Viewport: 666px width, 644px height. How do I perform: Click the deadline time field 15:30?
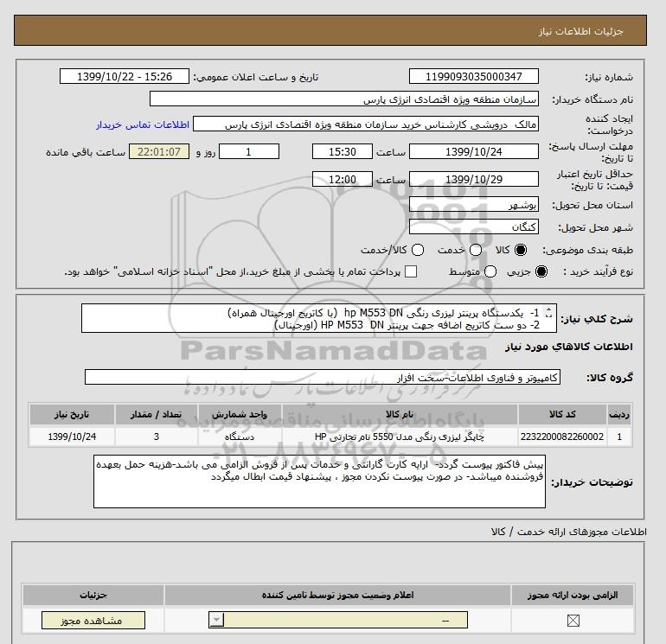click(343, 151)
